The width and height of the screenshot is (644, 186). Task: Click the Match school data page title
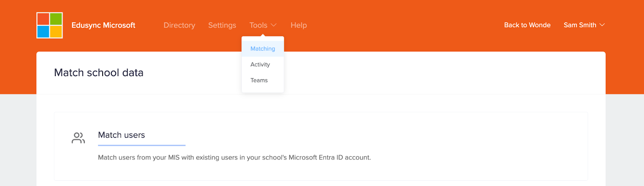coord(99,72)
